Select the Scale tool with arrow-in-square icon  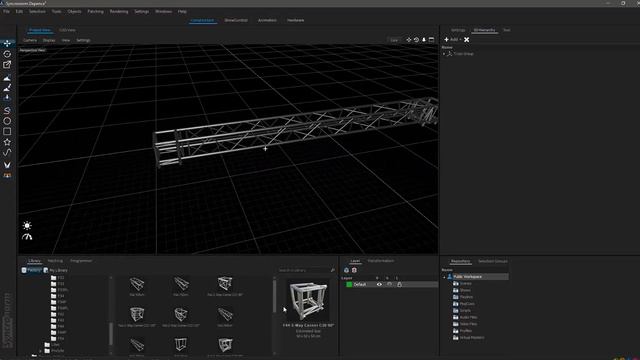[x=7, y=64]
